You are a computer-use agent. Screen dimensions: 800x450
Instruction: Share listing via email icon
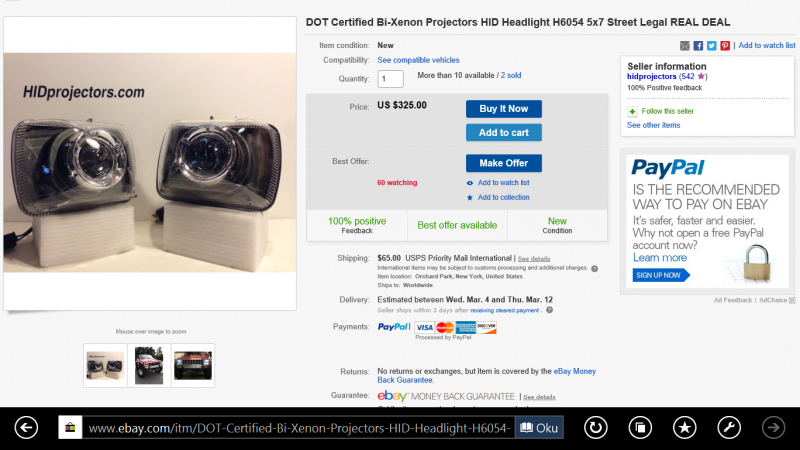point(685,46)
